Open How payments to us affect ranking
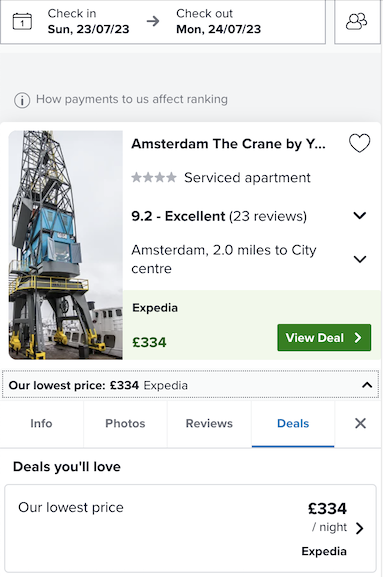The image size is (383, 577). 132,99
